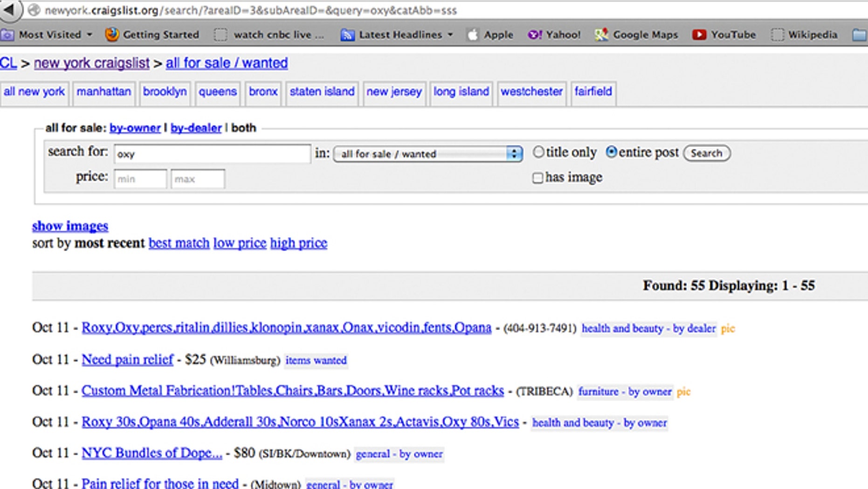Open the Custom Metal Fabrication listing

293,391
